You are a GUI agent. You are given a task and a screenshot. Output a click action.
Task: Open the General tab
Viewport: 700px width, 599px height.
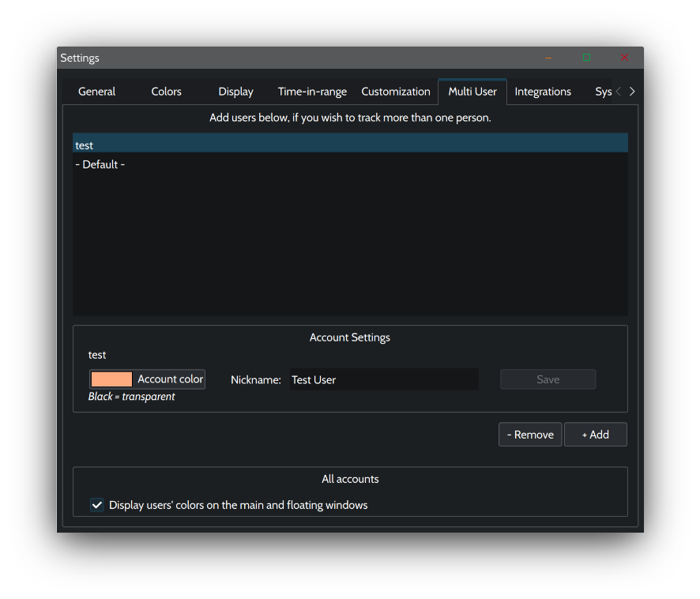tap(96, 92)
